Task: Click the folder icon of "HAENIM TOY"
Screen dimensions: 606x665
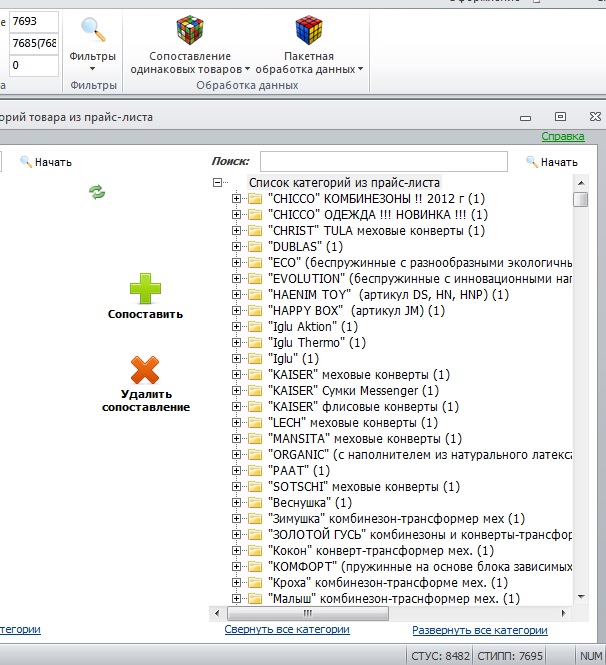Action: [x=255, y=294]
